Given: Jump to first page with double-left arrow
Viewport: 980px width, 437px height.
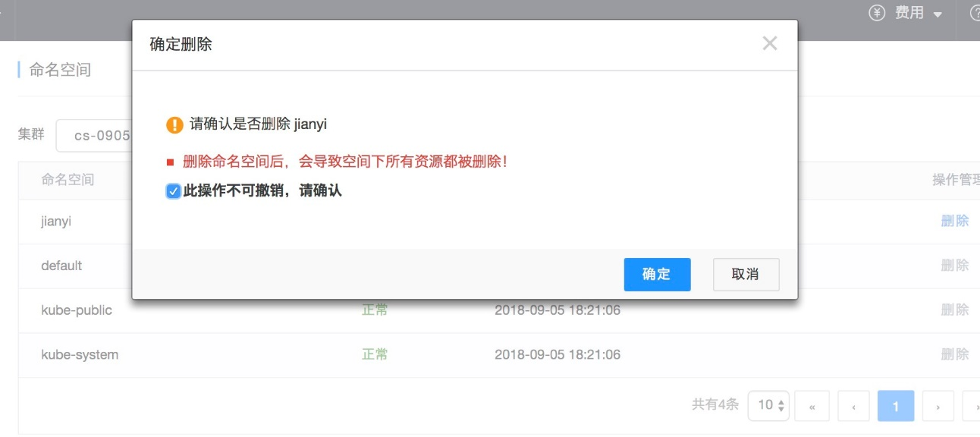Looking at the screenshot, I should (x=812, y=407).
